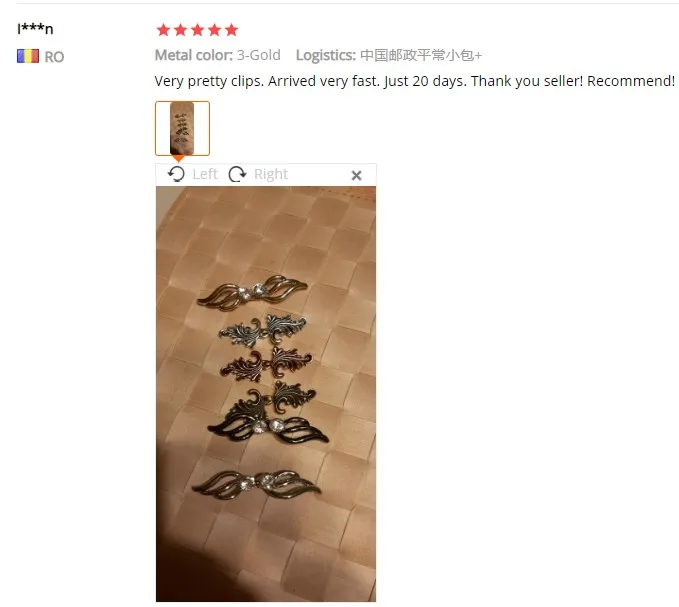Screen dimensions: 679x607
Task: Click the '3-Gold' metal color value
Action: click(x=259, y=55)
